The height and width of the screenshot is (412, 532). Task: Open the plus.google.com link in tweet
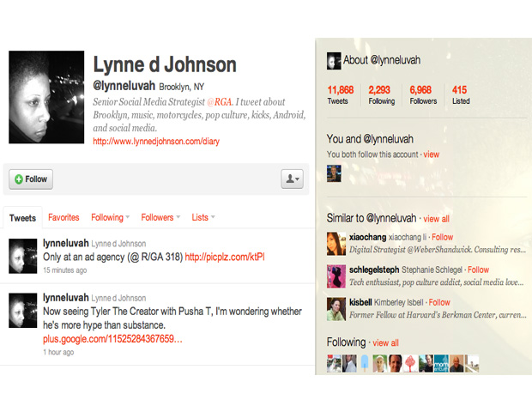pos(112,340)
